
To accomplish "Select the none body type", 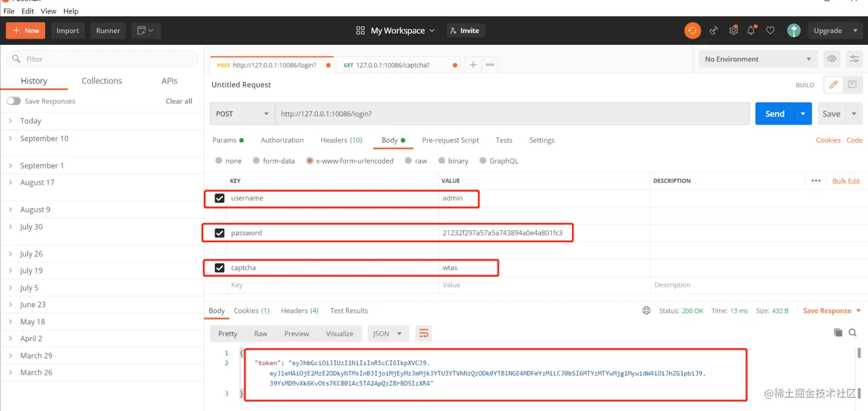I will point(219,161).
